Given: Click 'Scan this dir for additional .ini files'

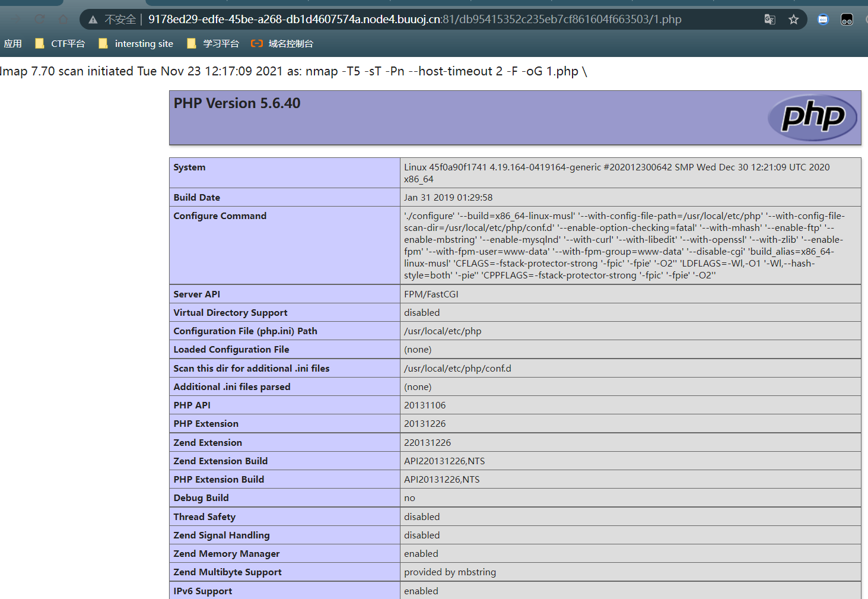Looking at the screenshot, I should coord(251,369).
